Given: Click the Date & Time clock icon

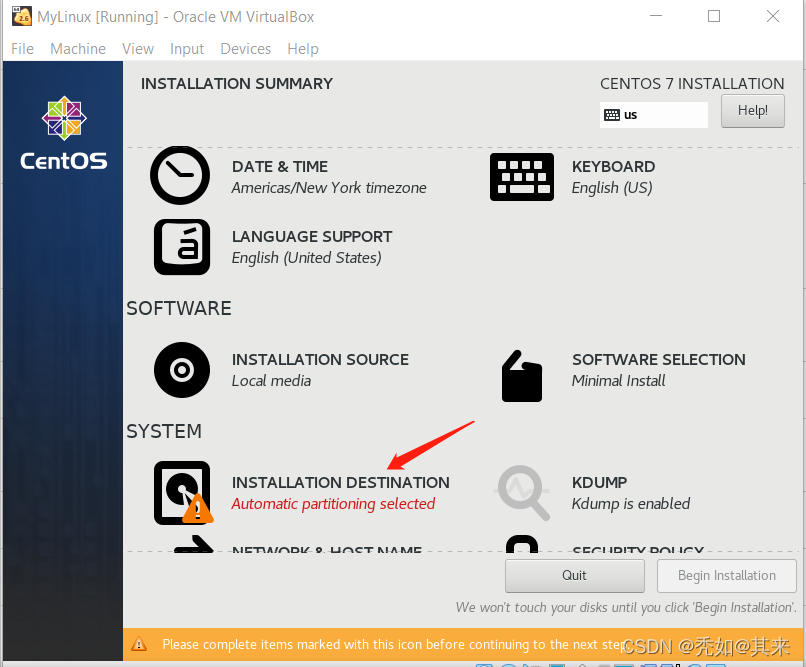Looking at the screenshot, I should coord(180,175).
